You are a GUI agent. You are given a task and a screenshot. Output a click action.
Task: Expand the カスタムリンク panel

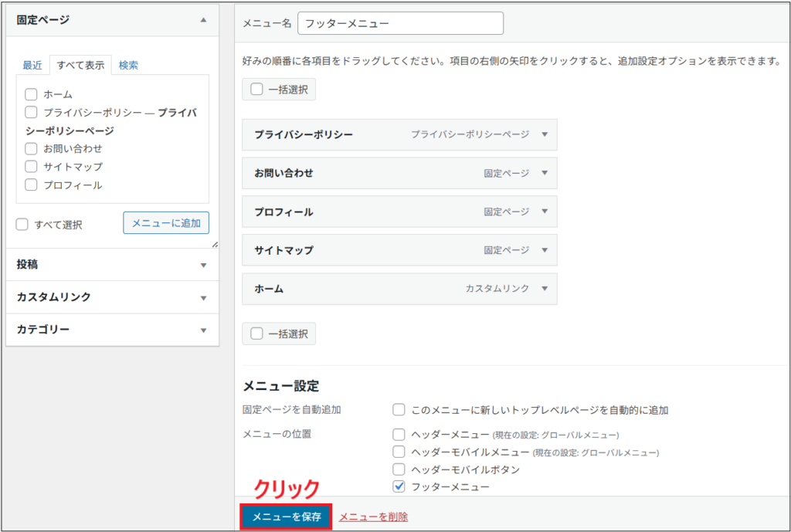(205, 296)
